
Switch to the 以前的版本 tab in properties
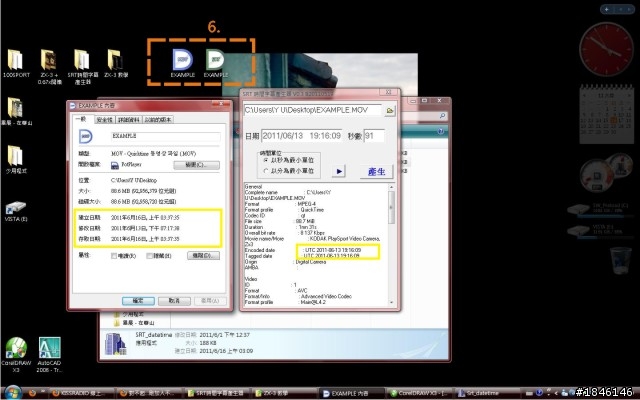(x=158, y=120)
